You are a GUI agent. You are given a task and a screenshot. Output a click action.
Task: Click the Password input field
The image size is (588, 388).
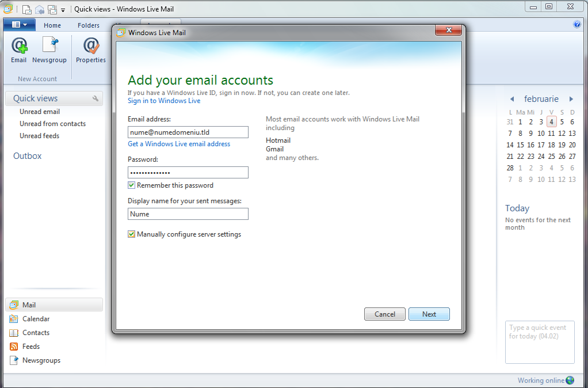[x=188, y=173]
